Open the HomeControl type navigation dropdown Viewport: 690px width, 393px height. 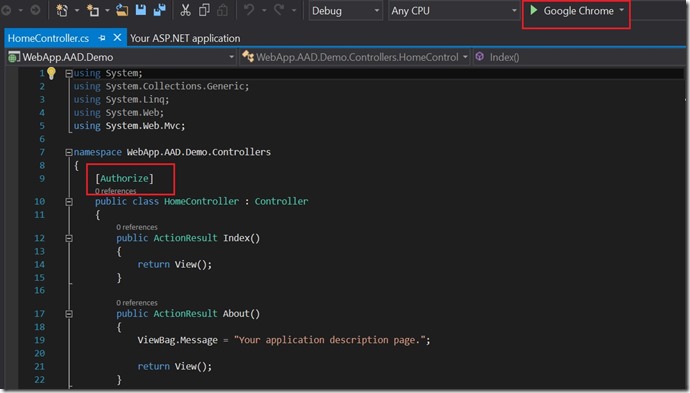355,57
